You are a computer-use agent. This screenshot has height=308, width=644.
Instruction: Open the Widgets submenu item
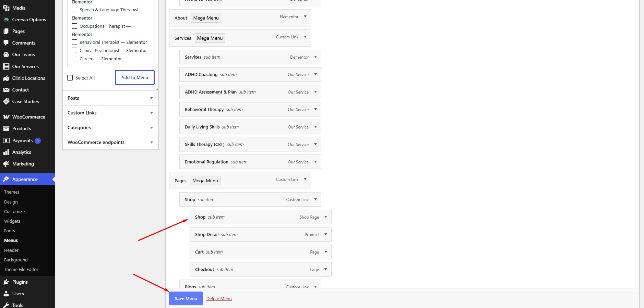tap(12, 221)
